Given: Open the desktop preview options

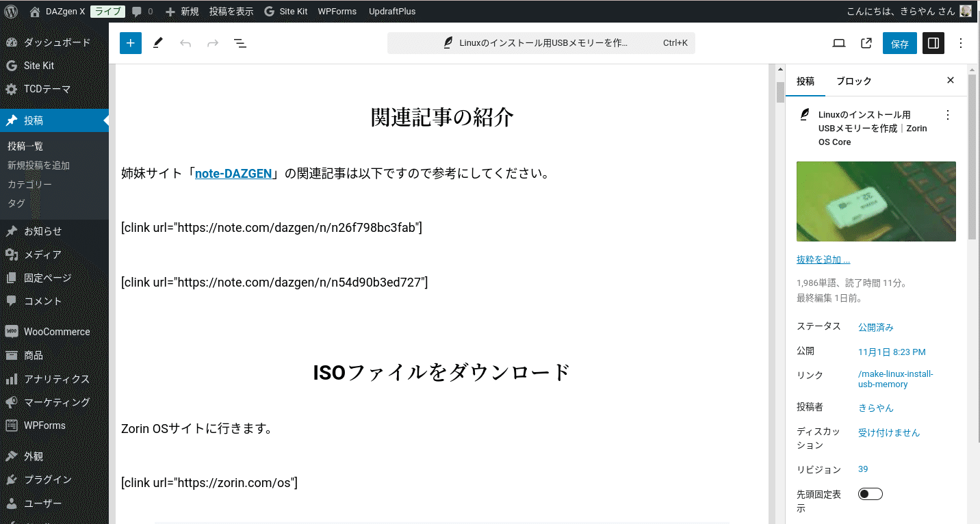Looking at the screenshot, I should point(838,42).
